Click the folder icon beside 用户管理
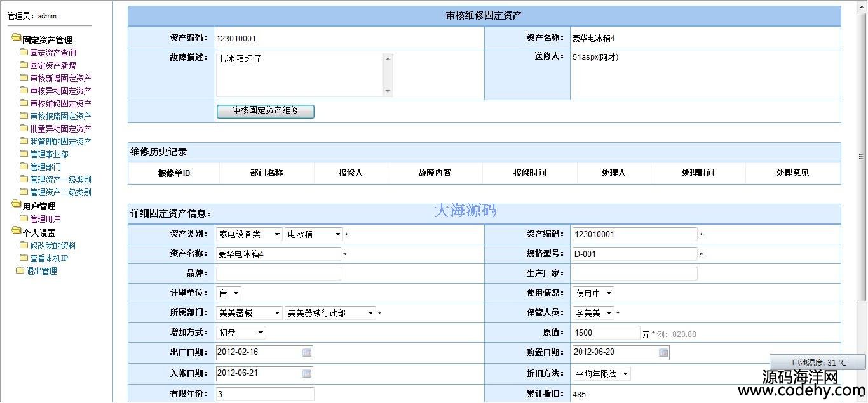 click(17, 205)
